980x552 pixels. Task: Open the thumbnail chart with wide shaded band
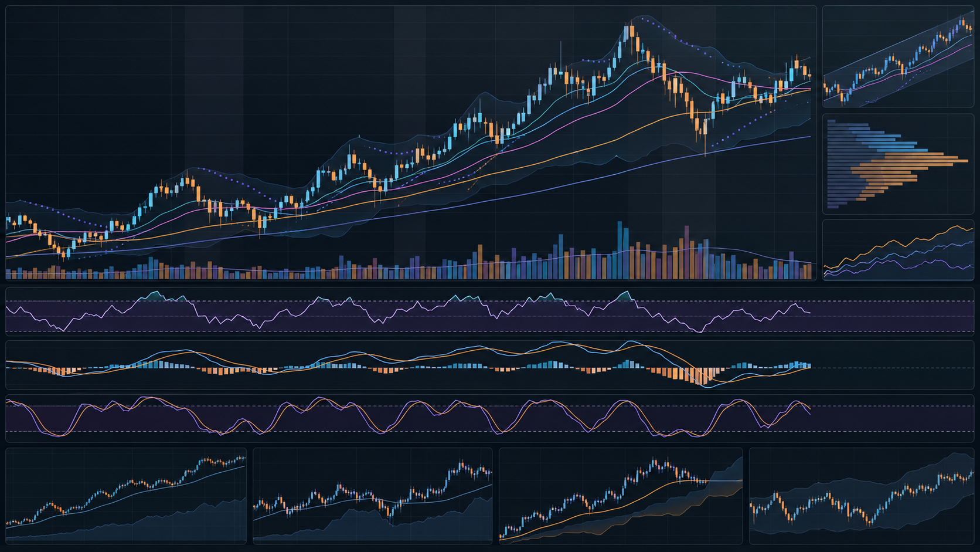click(x=862, y=496)
